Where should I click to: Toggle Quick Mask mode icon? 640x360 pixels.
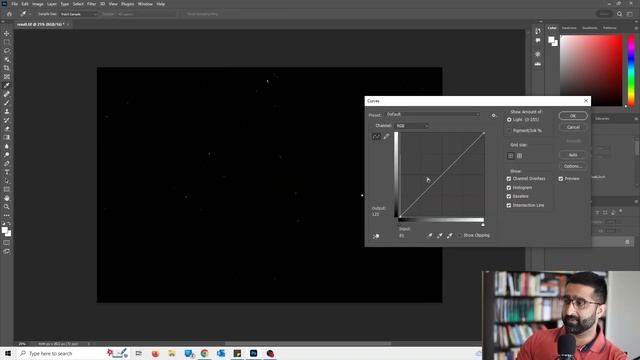pos(7,242)
